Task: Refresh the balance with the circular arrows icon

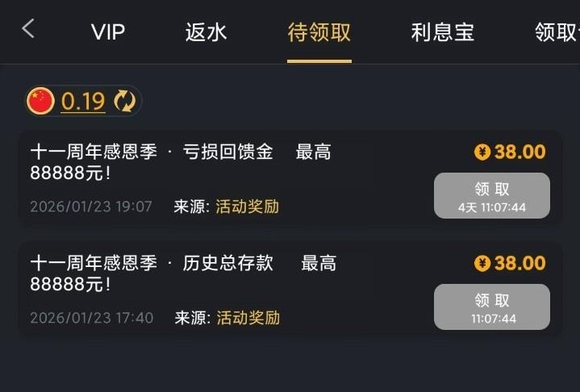Action: tap(124, 101)
